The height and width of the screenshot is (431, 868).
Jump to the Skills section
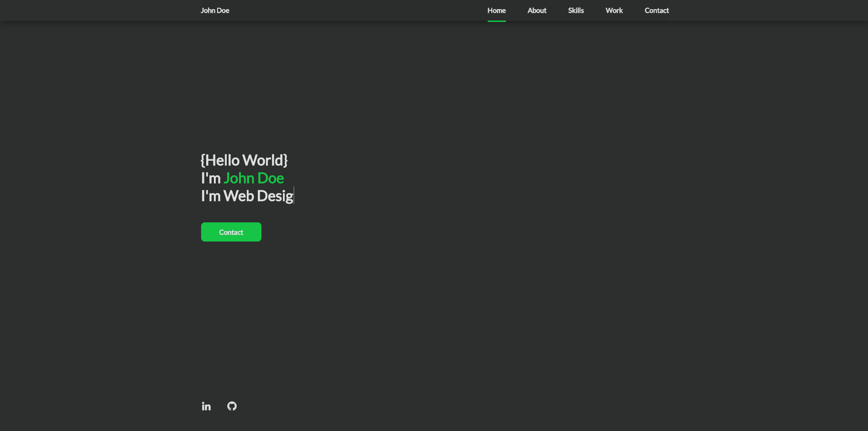(x=576, y=11)
